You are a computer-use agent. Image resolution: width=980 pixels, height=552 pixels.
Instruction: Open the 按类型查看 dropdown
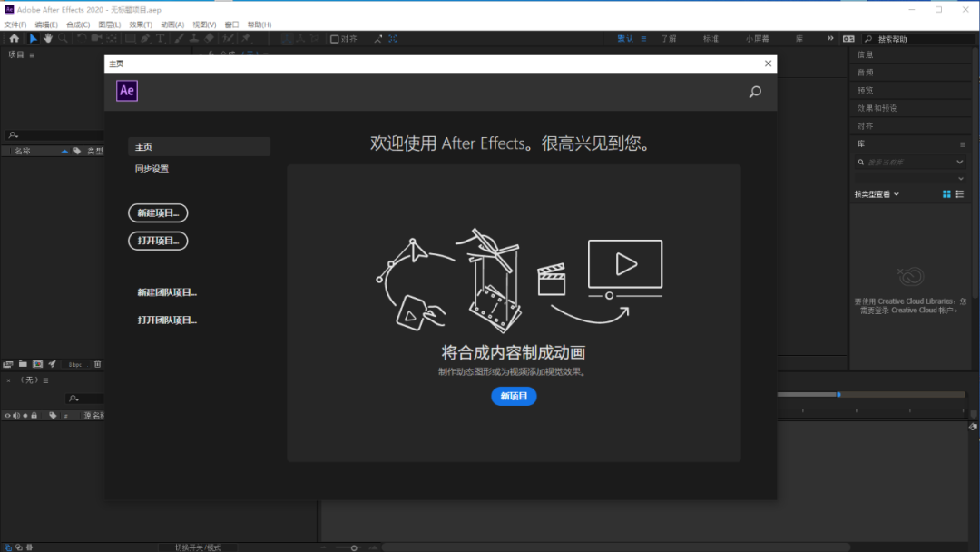click(877, 194)
